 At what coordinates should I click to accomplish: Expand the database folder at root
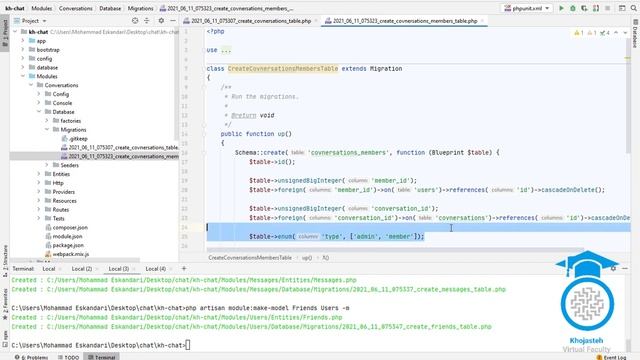pyautogui.click(x=23, y=67)
